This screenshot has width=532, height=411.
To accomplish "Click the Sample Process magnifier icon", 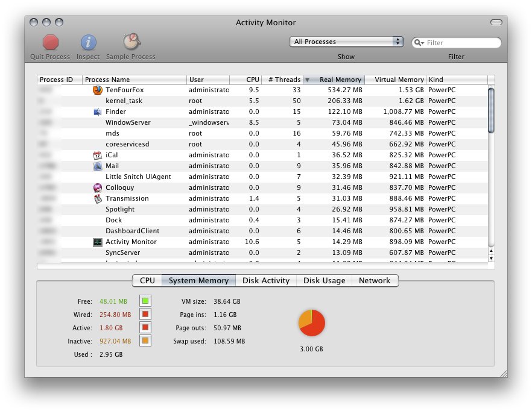I will [131, 42].
